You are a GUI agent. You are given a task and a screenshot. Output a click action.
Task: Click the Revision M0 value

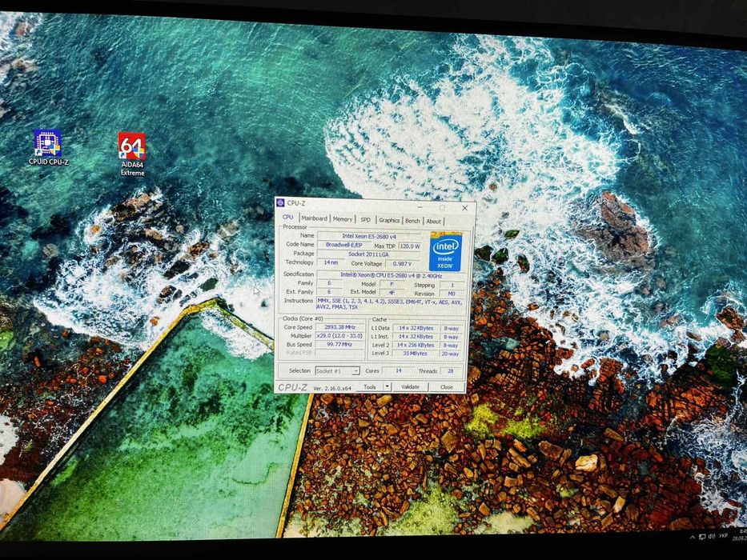pyautogui.click(x=451, y=294)
